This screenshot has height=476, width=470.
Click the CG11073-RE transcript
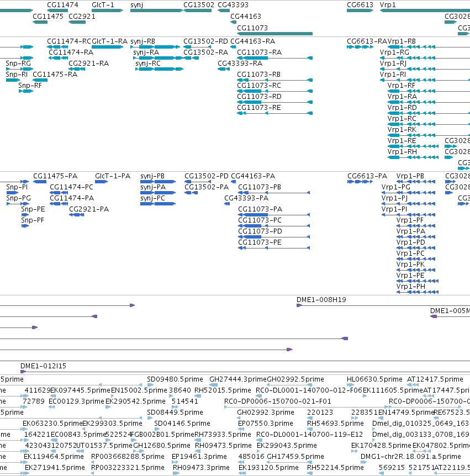coord(275,113)
